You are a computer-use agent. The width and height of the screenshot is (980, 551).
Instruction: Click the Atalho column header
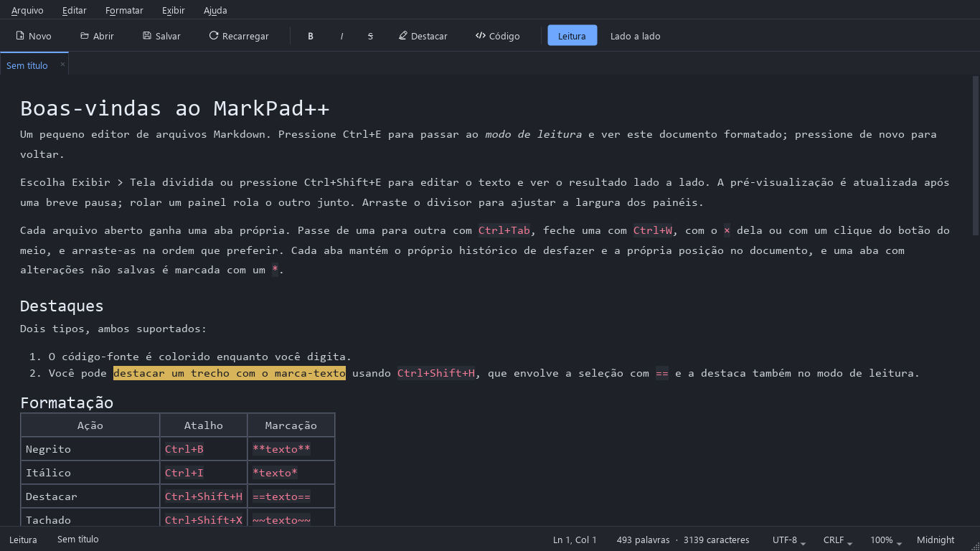click(x=204, y=425)
